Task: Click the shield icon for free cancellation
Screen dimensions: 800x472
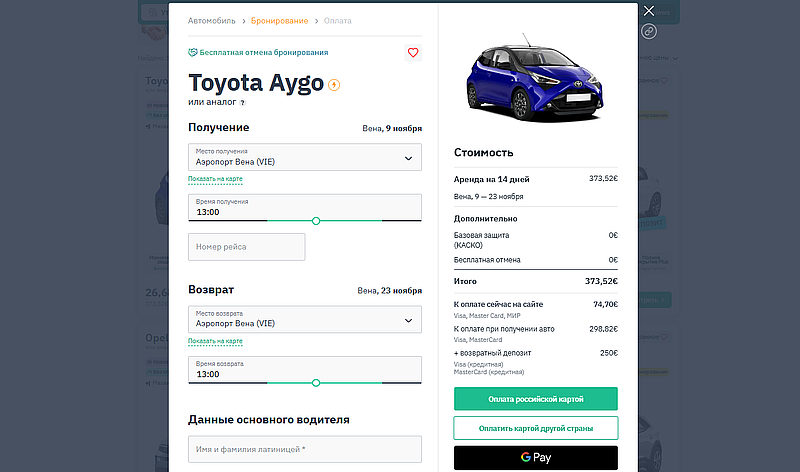Action: 192,52
